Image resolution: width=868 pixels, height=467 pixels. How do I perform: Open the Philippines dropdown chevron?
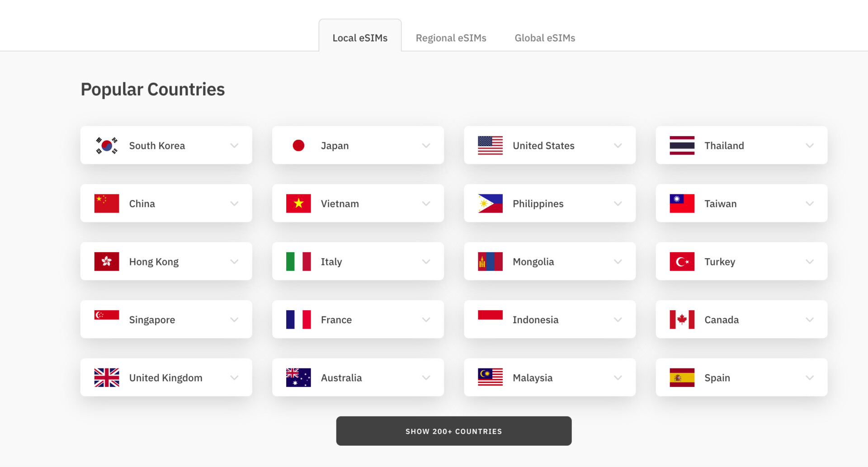click(618, 203)
